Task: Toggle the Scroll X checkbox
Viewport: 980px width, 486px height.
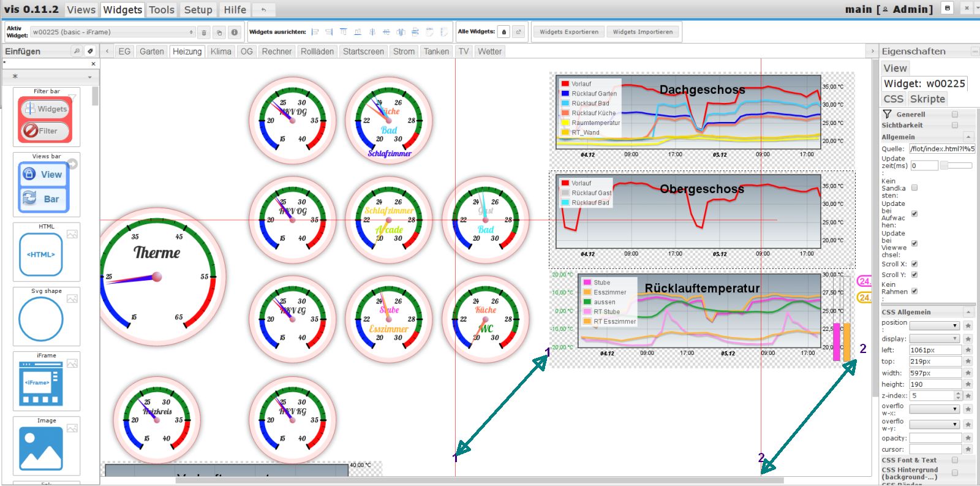Action: [914, 264]
